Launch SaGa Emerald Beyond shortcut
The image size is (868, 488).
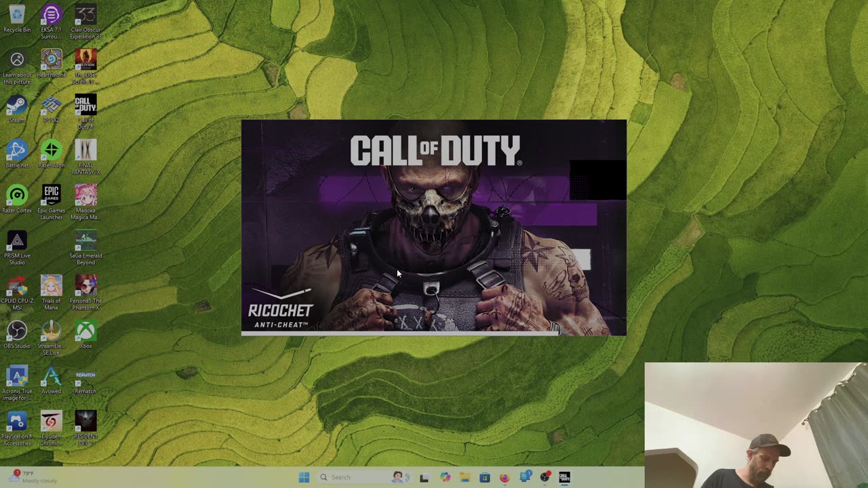tap(85, 248)
